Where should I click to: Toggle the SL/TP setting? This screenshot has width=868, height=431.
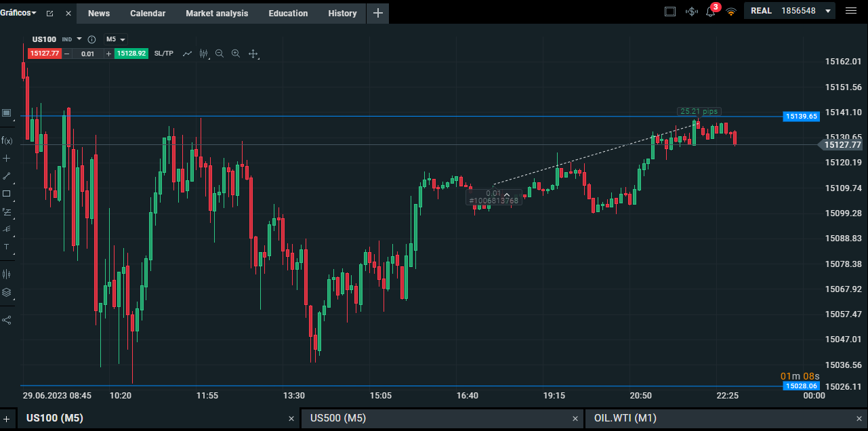click(x=163, y=54)
